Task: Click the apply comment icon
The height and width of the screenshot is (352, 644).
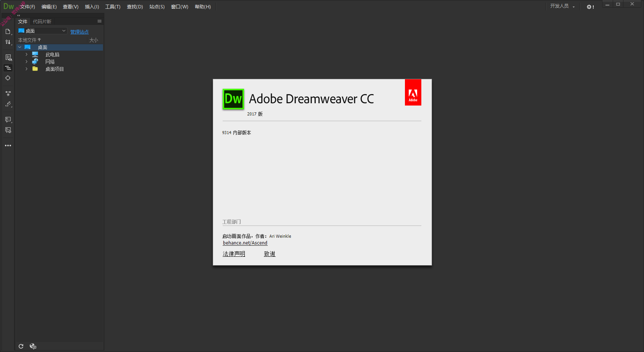Action: [8, 120]
